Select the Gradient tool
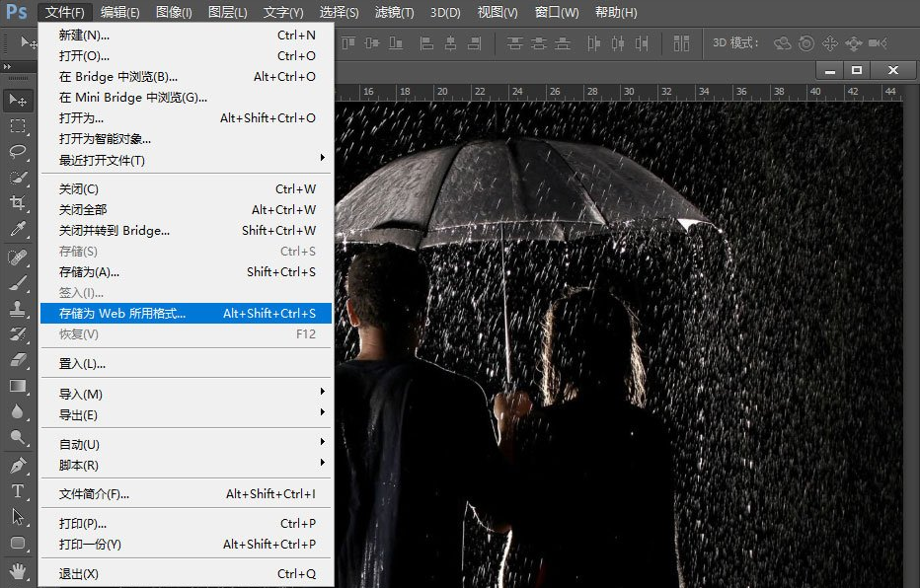920x588 pixels. point(18,386)
